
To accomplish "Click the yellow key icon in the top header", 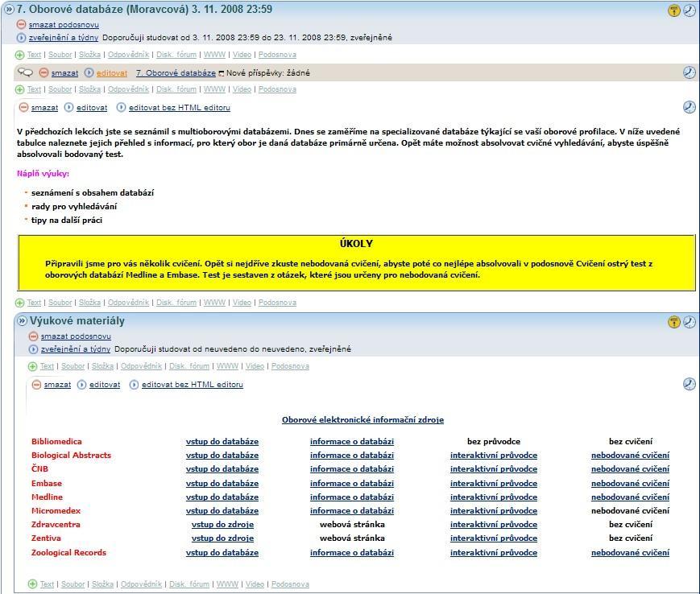I will 673,10.
